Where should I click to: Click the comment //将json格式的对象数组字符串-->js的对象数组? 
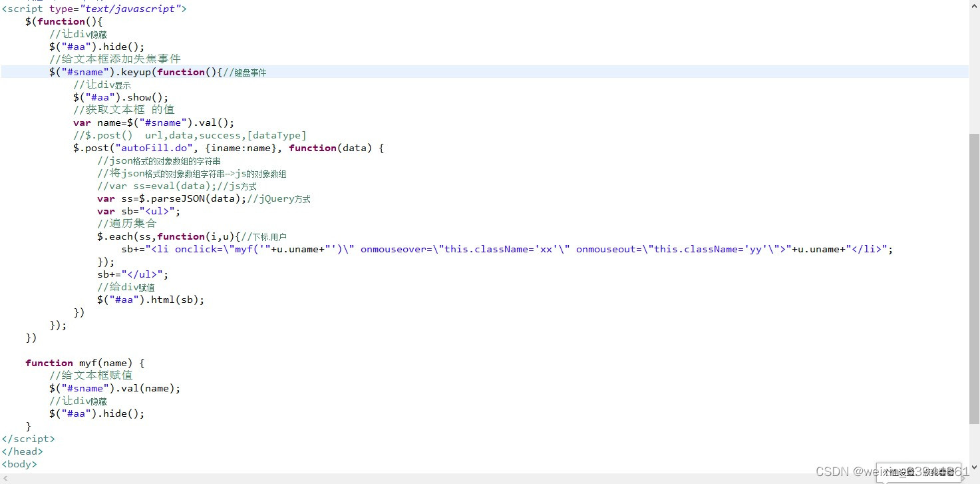click(192, 173)
